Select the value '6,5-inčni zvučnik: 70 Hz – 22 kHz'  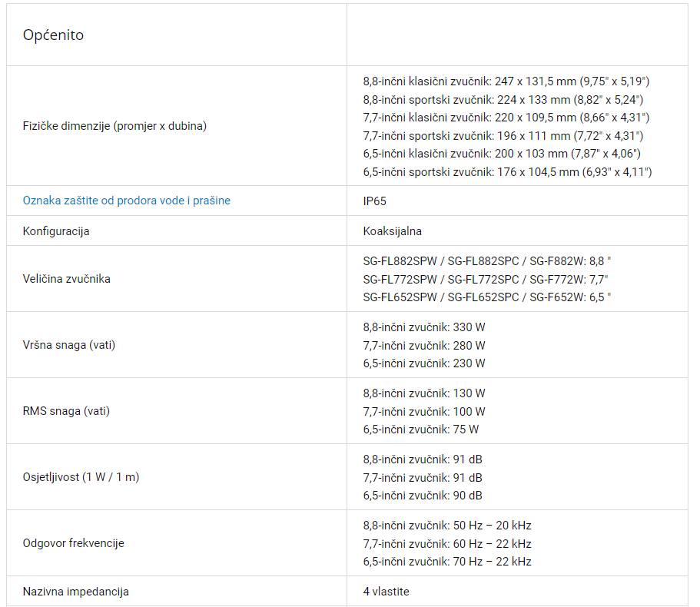[447, 562]
